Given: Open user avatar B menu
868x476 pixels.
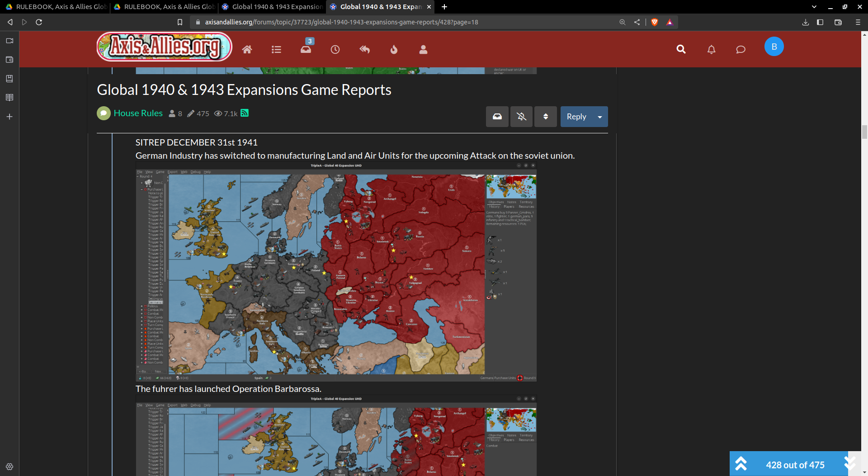Looking at the screenshot, I should click(x=774, y=47).
